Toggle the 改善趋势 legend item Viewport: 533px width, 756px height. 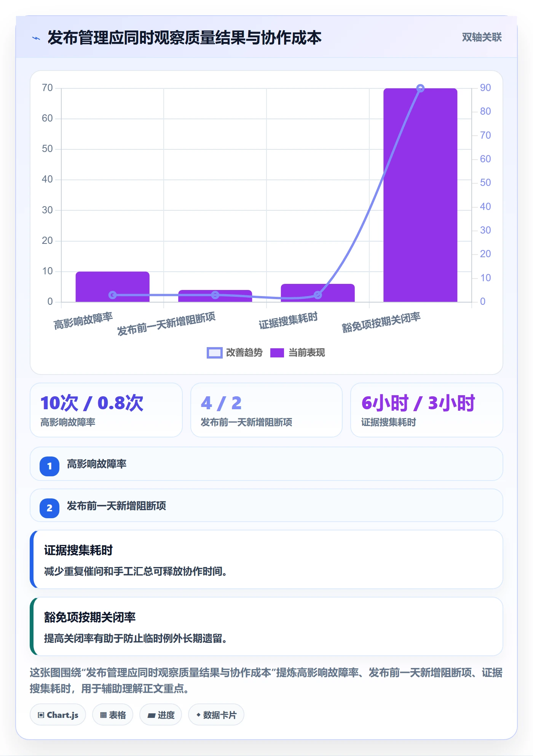235,353
